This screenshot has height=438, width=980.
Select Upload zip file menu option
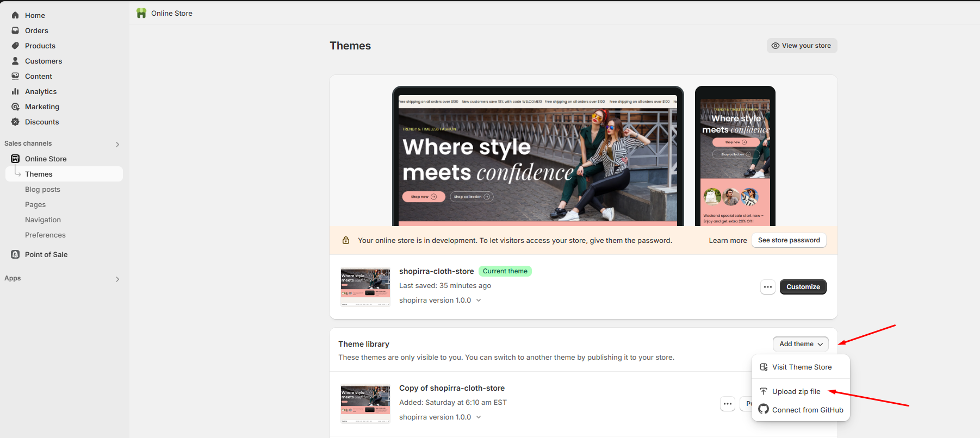pos(801,391)
